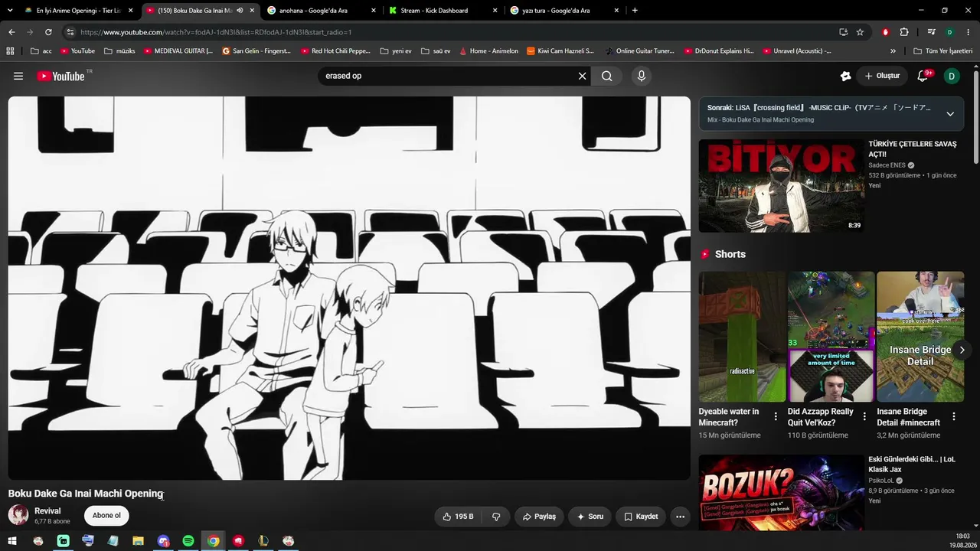
Task: Open the Sadece ENES channel link
Action: click(x=887, y=165)
